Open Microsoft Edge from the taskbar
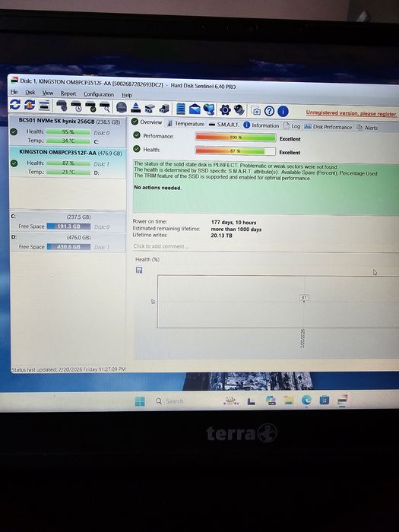 click(x=306, y=401)
